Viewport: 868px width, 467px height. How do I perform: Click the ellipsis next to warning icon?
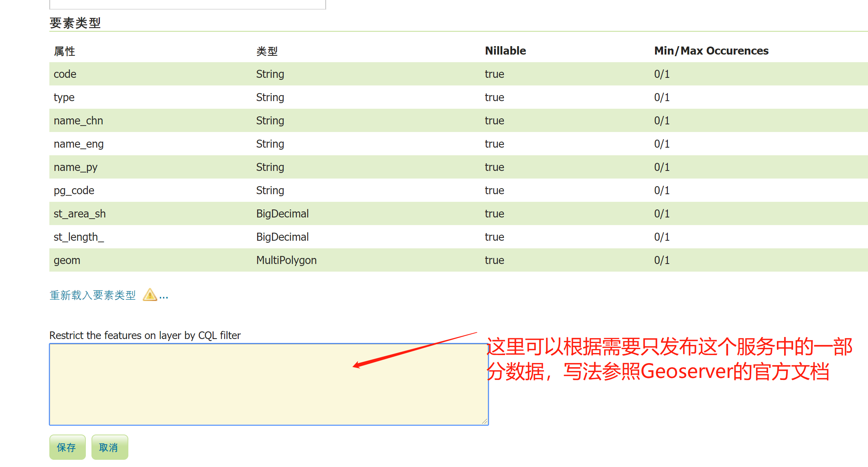[x=164, y=297]
